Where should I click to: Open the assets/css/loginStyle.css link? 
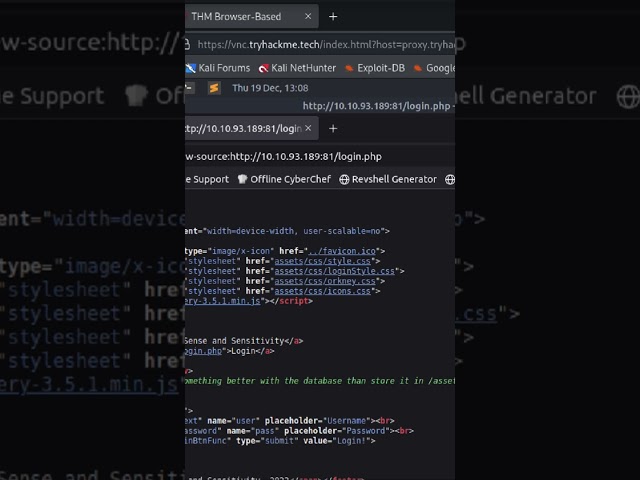[x=335, y=271]
